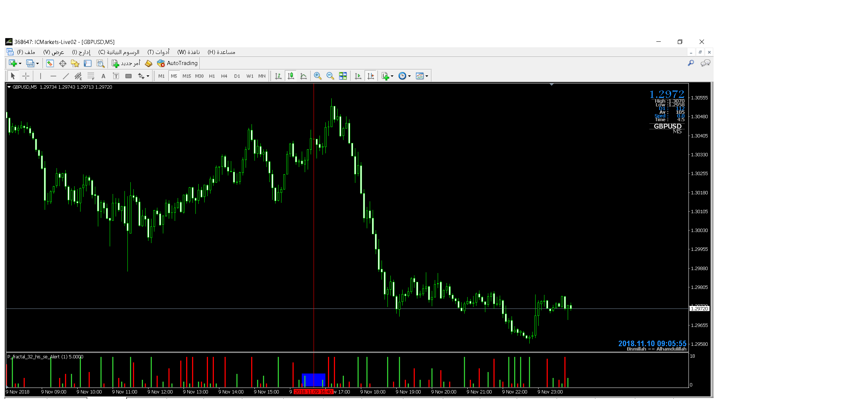Click the Zoom Out magnifier icon
The image size is (868, 399).
pyautogui.click(x=330, y=76)
